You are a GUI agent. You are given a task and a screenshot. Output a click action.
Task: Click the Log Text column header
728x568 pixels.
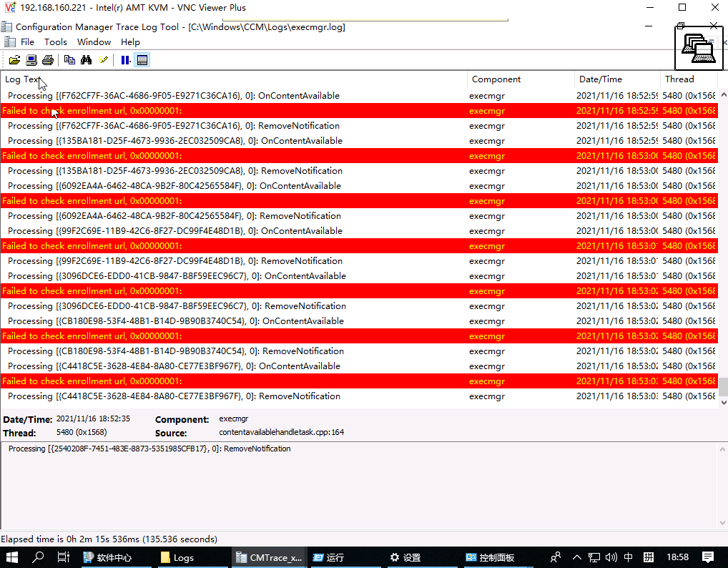click(234, 79)
